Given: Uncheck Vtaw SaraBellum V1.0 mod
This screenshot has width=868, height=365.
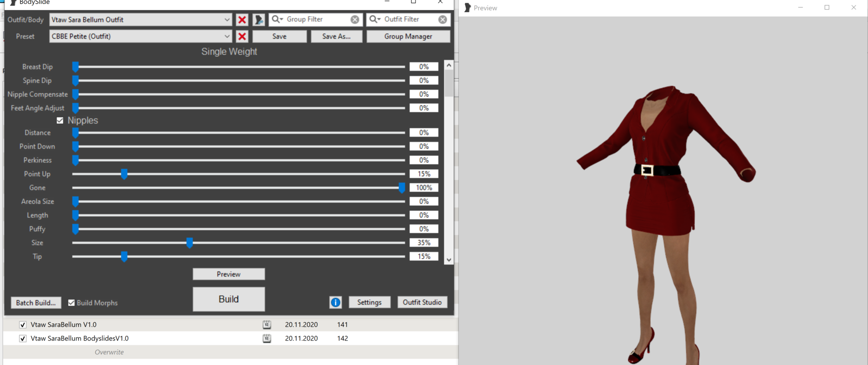Looking at the screenshot, I should 23,325.
